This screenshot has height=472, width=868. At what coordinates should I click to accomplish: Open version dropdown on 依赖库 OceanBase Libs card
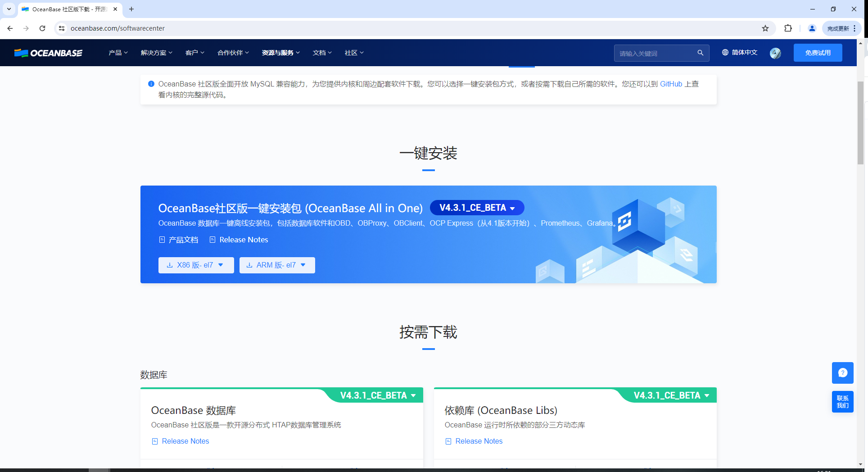[670, 395]
